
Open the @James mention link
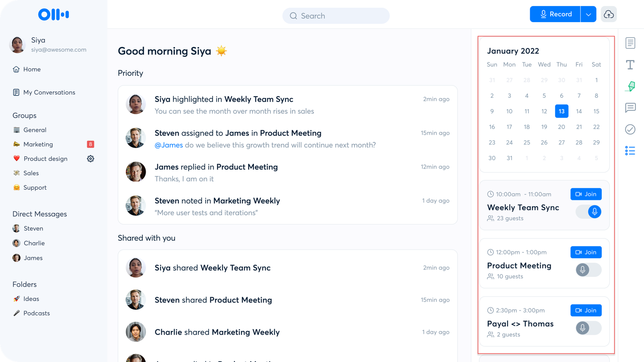point(169,145)
